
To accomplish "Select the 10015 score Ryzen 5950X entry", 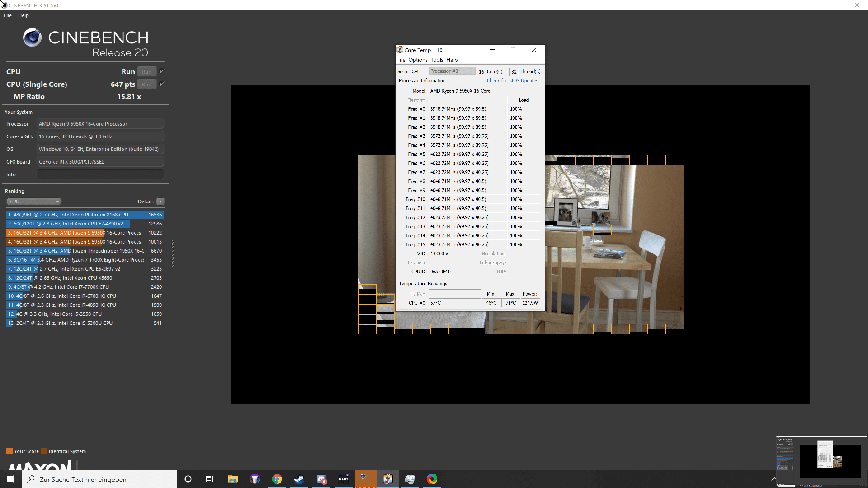I will (85, 242).
